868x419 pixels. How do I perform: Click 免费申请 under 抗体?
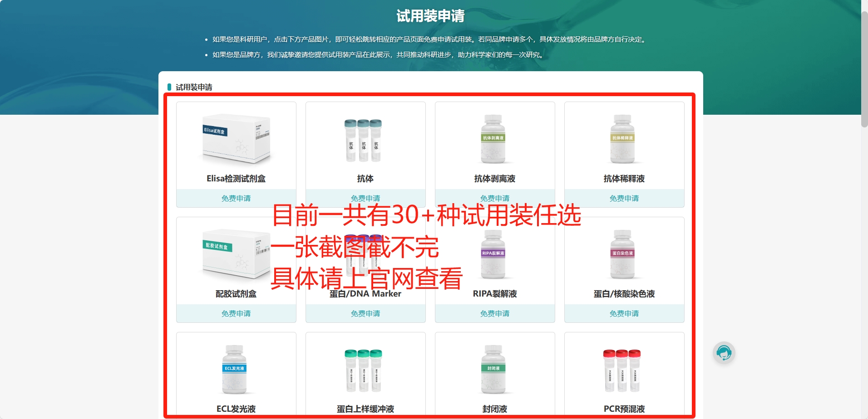coord(365,198)
